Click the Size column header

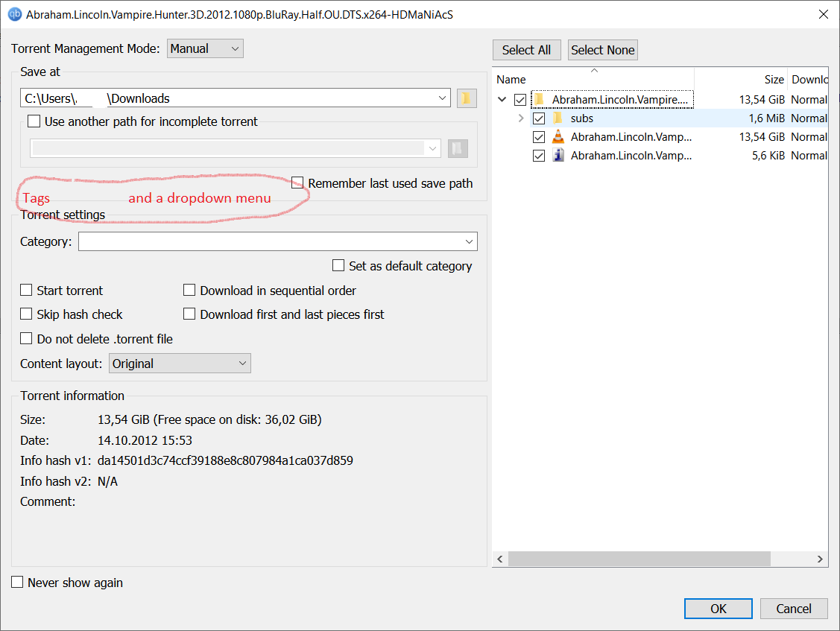pyautogui.click(x=774, y=79)
